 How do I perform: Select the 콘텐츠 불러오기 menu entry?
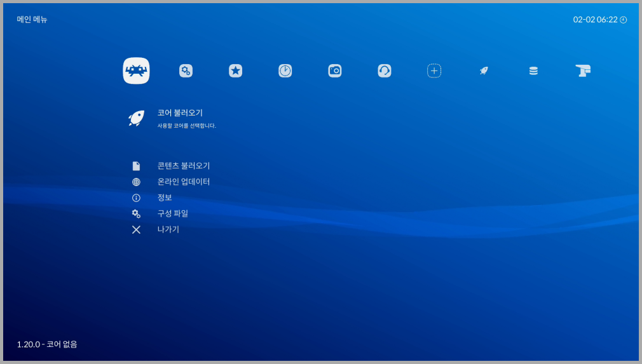[184, 166]
